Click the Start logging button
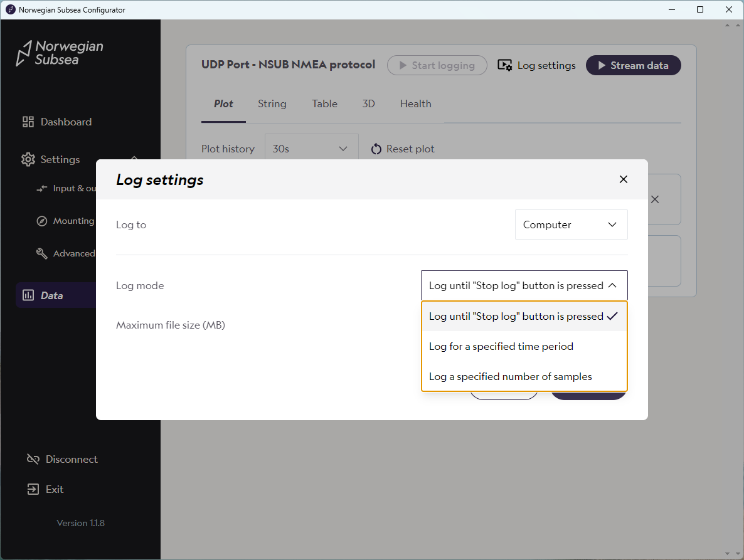 (x=437, y=65)
